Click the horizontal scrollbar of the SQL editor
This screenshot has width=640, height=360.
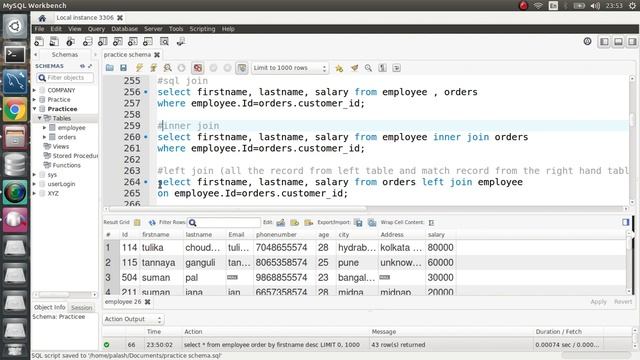[237, 209]
